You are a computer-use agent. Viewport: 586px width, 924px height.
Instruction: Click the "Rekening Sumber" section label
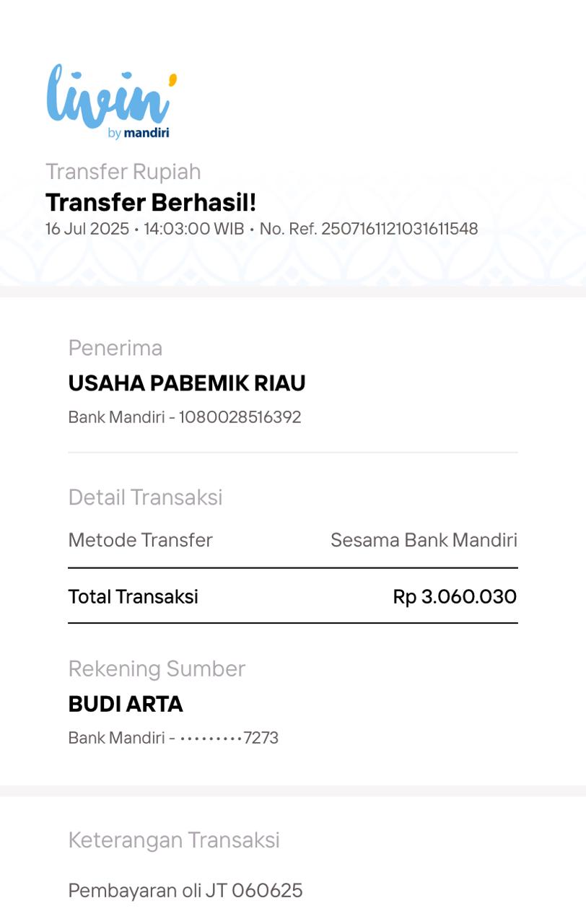(x=157, y=668)
